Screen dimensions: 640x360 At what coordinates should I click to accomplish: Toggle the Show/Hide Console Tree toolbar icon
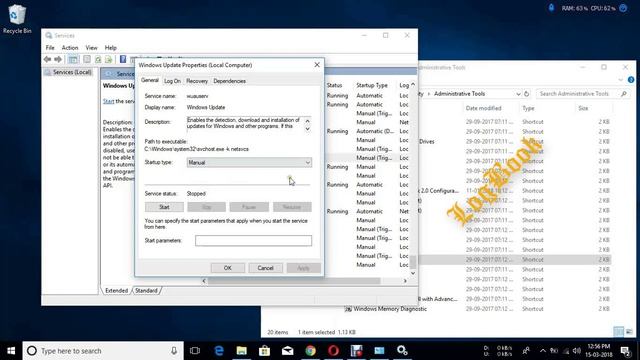[x=73, y=60]
